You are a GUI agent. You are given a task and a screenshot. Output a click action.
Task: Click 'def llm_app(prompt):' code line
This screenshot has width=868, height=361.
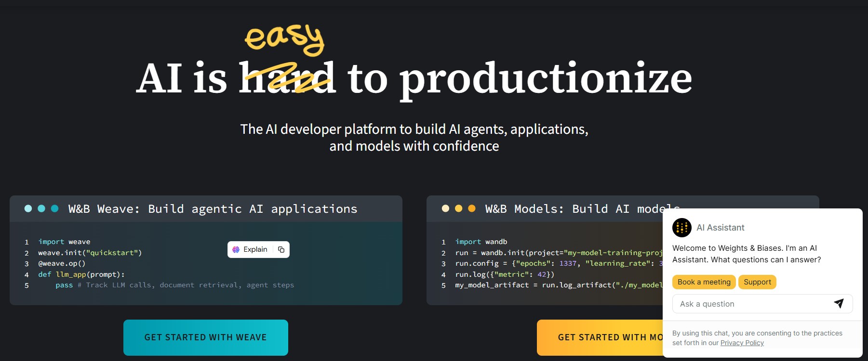point(81,274)
